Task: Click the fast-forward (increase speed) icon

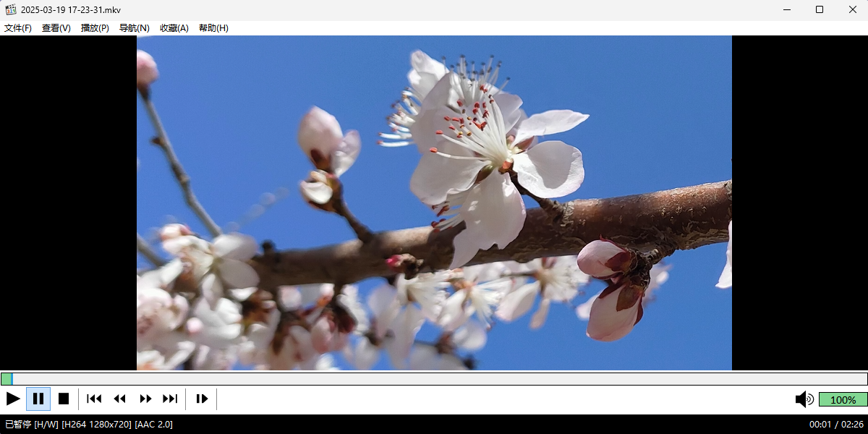Action: coord(145,399)
